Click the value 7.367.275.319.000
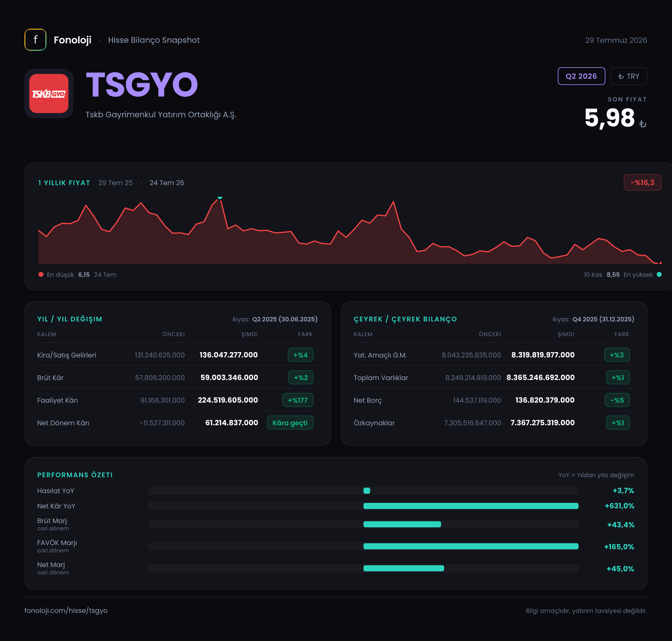Screen dimensions: 672x641 (542, 423)
